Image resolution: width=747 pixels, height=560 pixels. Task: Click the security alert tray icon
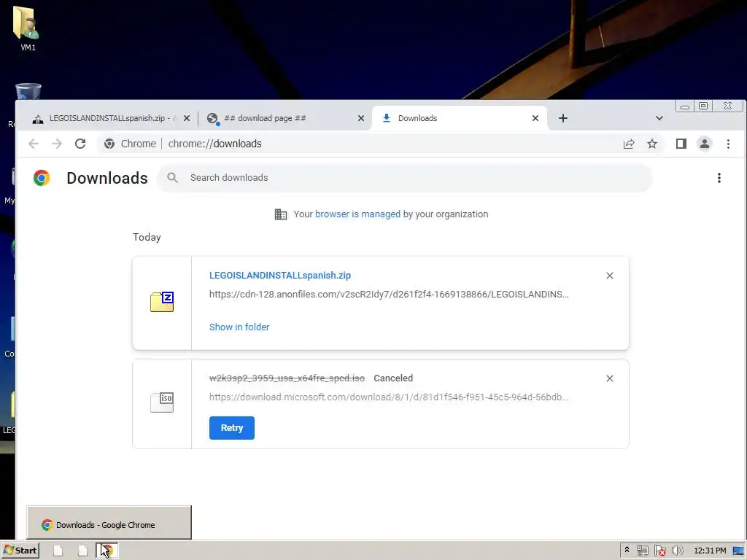click(x=659, y=551)
